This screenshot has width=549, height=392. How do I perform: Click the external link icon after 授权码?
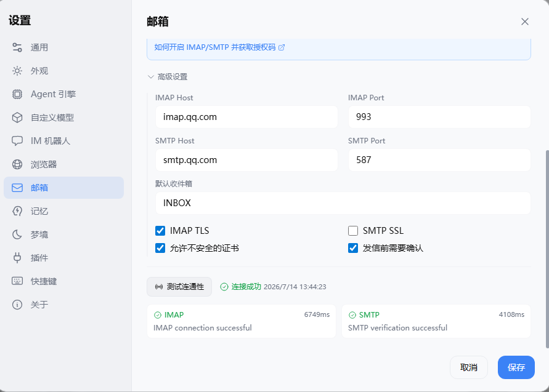coord(282,47)
